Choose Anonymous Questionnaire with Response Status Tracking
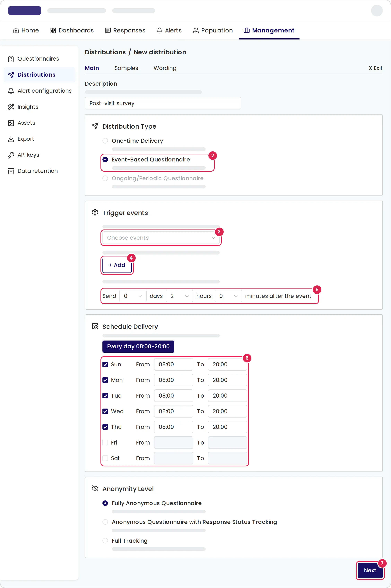Screen dimensions: 391x588 pyautogui.click(x=105, y=522)
